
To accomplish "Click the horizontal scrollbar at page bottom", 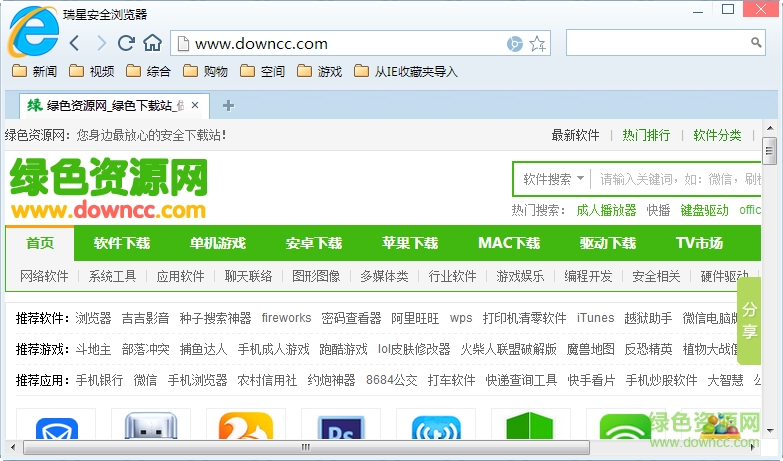I will (380, 451).
